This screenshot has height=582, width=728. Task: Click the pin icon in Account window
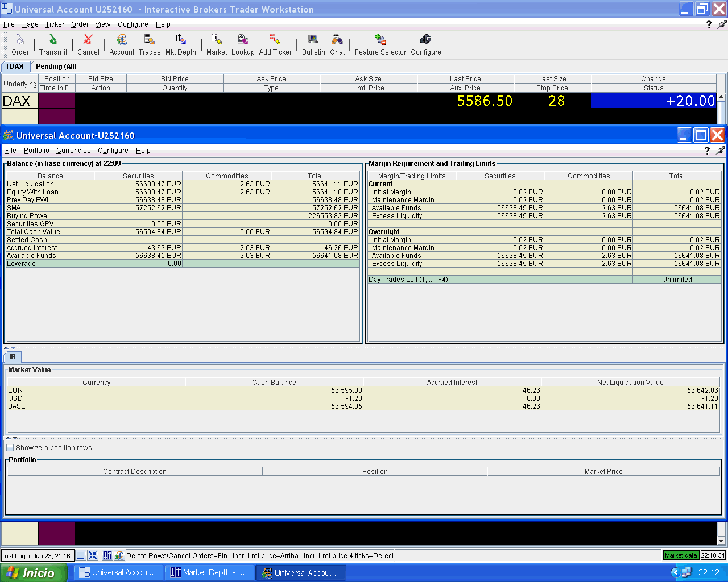pos(721,151)
